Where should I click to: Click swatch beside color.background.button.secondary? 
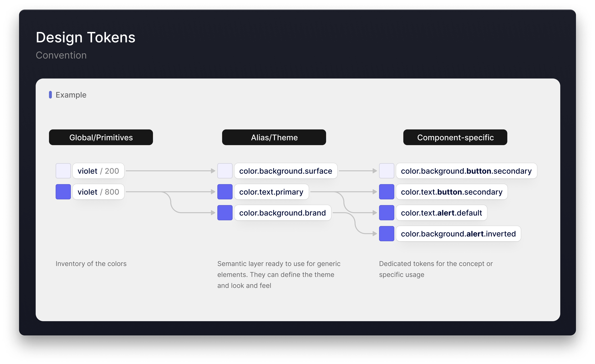(x=386, y=171)
